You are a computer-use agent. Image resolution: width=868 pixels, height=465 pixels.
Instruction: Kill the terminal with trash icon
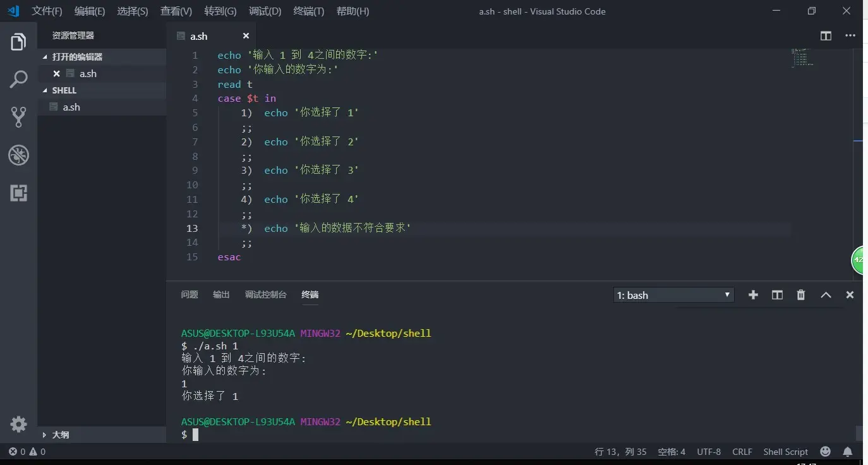click(x=801, y=295)
